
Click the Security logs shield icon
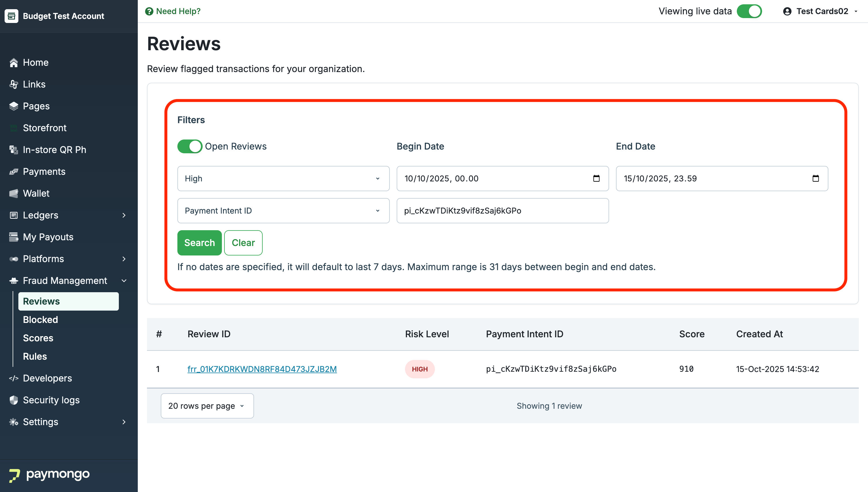click(13, 400)
